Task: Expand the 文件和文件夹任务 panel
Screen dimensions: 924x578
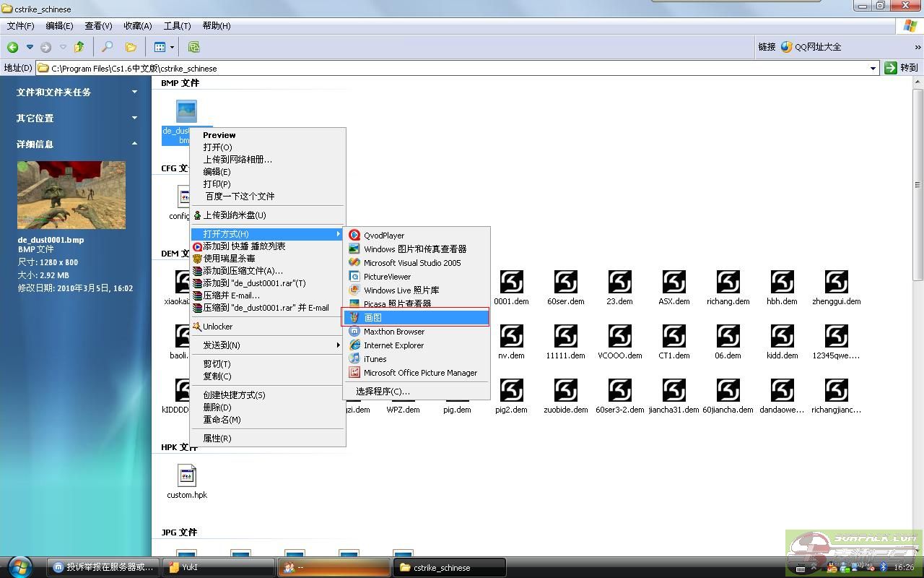Action: (134, 92)
